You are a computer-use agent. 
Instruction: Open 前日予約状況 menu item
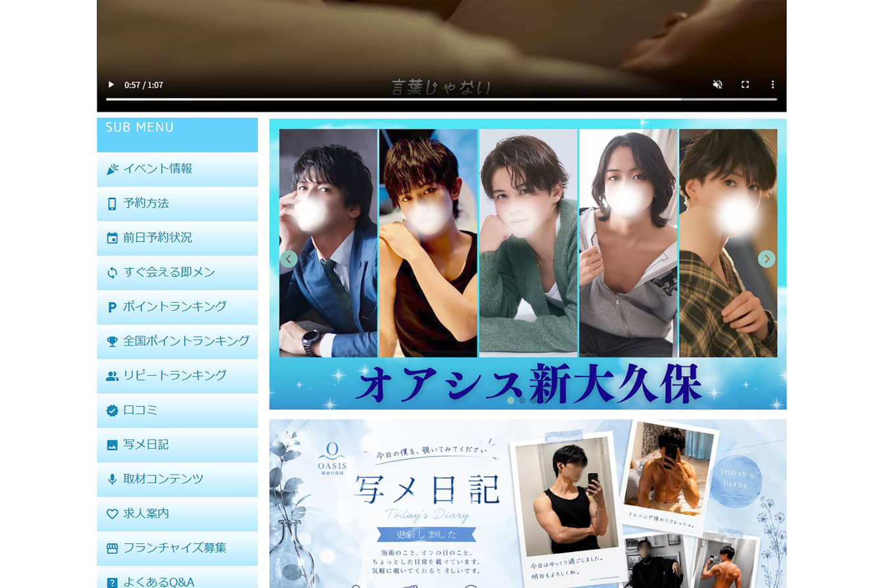(177, 238)
